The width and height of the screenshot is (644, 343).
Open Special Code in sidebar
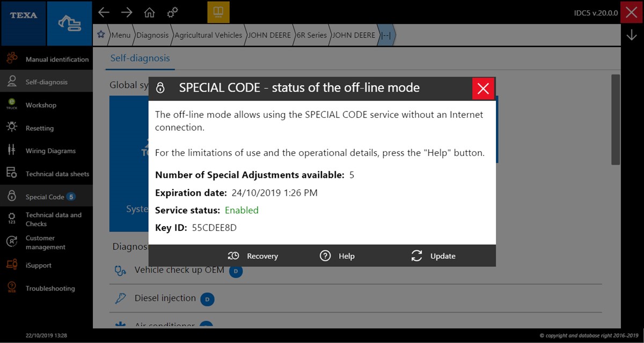tap(46, 197)
